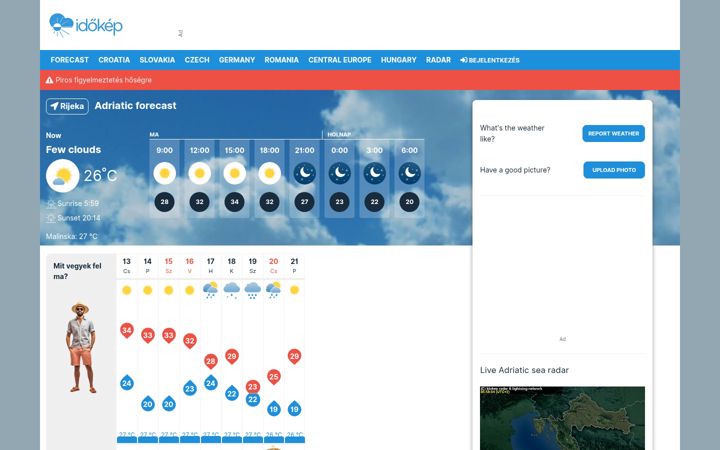Open the FORECAST menu item
The width and height of the screenshot is (720, 450).
(x=69, y=60)
